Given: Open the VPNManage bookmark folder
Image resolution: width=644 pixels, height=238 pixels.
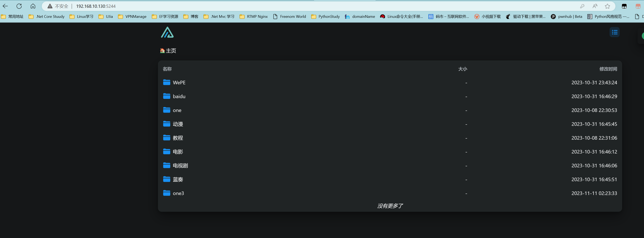Looking at the screenshot, I should [132, 17].
